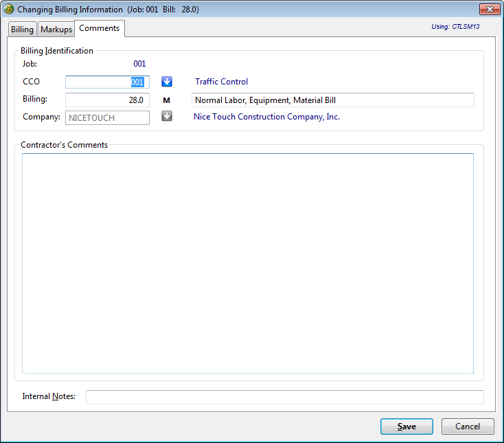
Task: Click the Billing Identification group label
Action: (57, 51)
